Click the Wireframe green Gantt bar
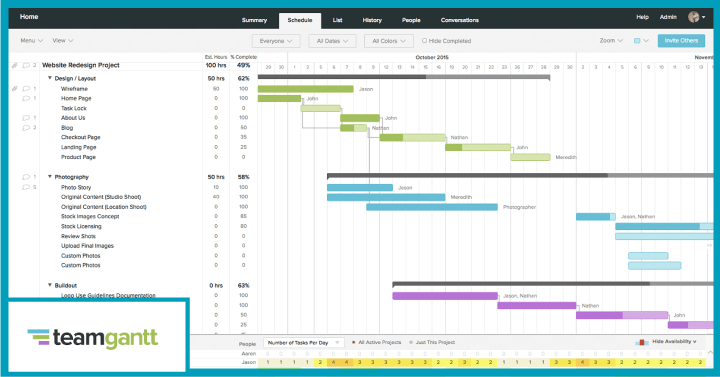The width and height of the screenshot is (720, 377). click(305, 89)
